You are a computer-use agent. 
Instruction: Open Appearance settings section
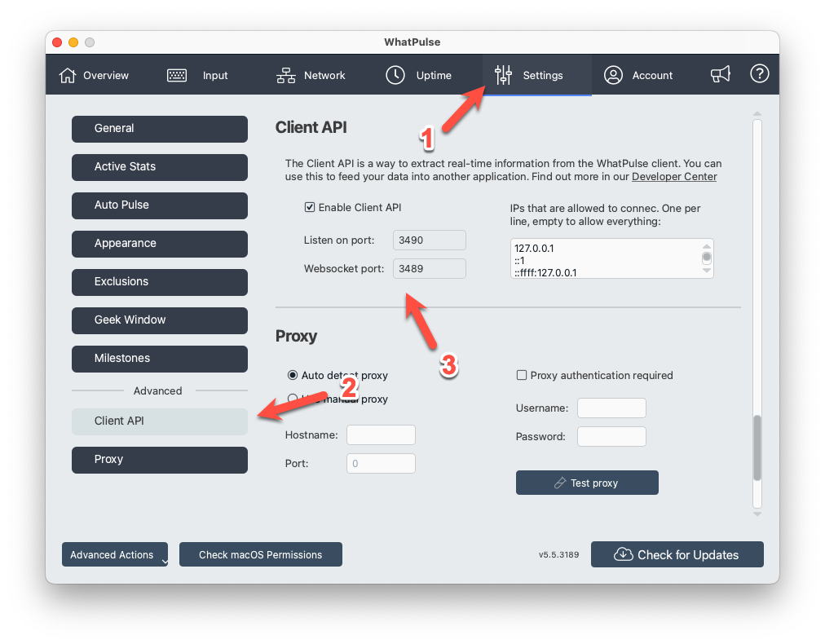(x=160, y=244)
